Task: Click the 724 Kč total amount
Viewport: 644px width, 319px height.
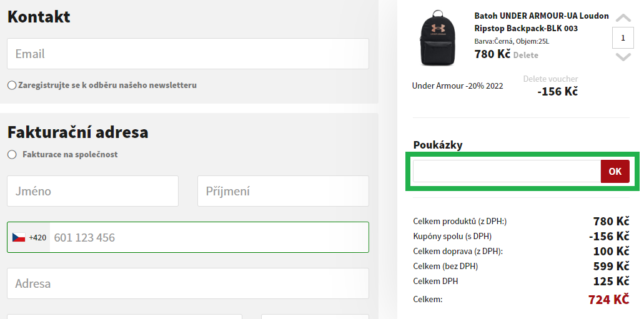Action: point(608,299)
